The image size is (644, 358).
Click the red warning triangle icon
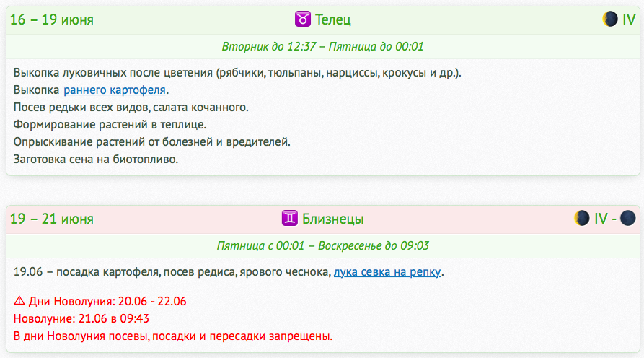(19, 301)
